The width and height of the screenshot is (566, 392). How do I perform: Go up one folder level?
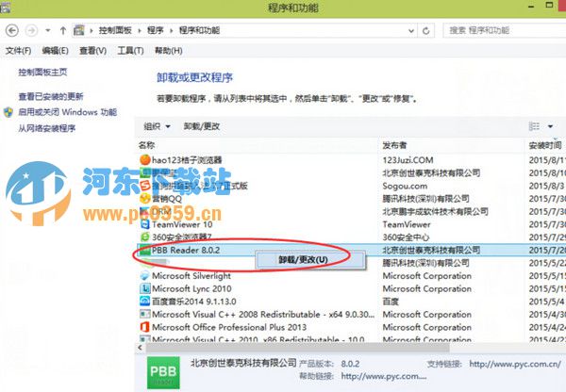pyautogui.click(x=63, y=30)
